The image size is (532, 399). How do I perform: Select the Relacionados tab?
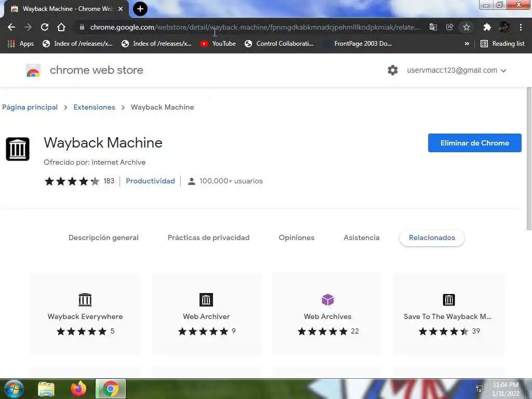pos(432,237)
